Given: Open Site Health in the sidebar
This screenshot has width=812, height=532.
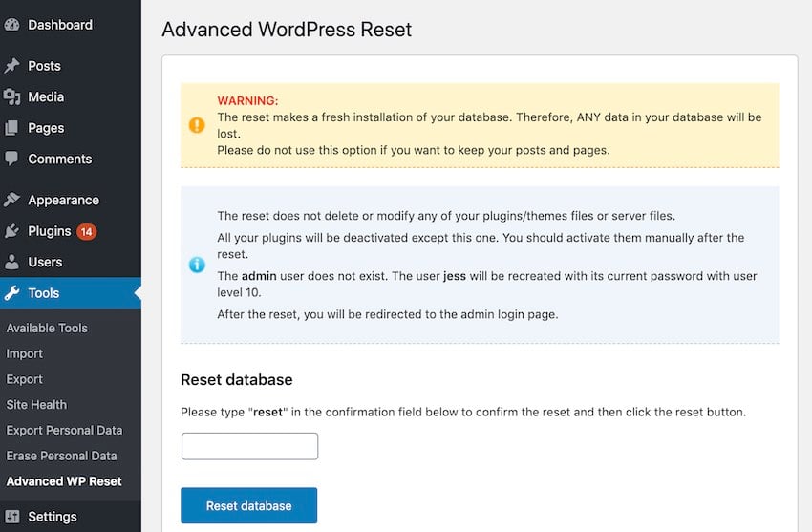Looking at the screenshot, I should [36, 405].
